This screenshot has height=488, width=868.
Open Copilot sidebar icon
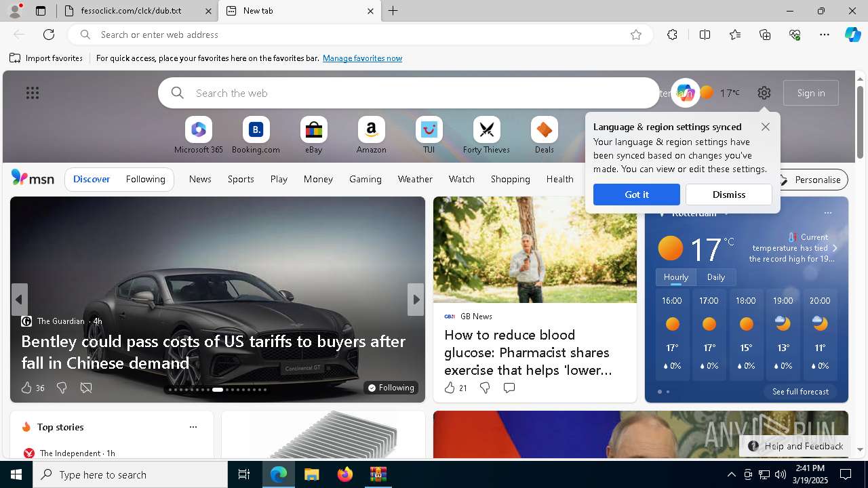pyautogui.click(x=852, y=35)
